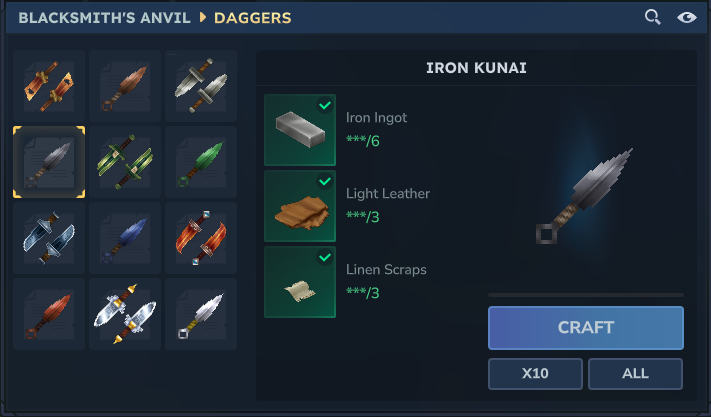Select the green kunai recipe
The height and width of the screenshot is (417, 711).
tap(201, 162)
